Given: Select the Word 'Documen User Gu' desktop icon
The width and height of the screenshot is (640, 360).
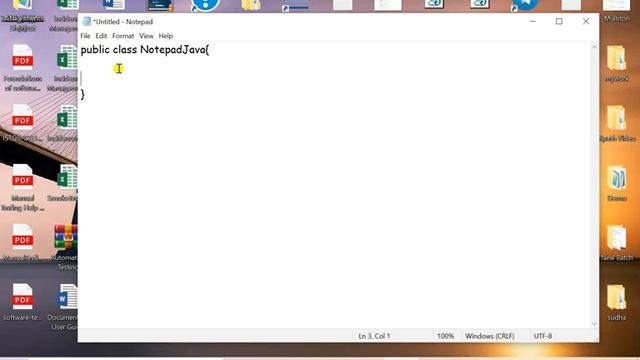Looking at the screenshot, I should coord(63,307).
